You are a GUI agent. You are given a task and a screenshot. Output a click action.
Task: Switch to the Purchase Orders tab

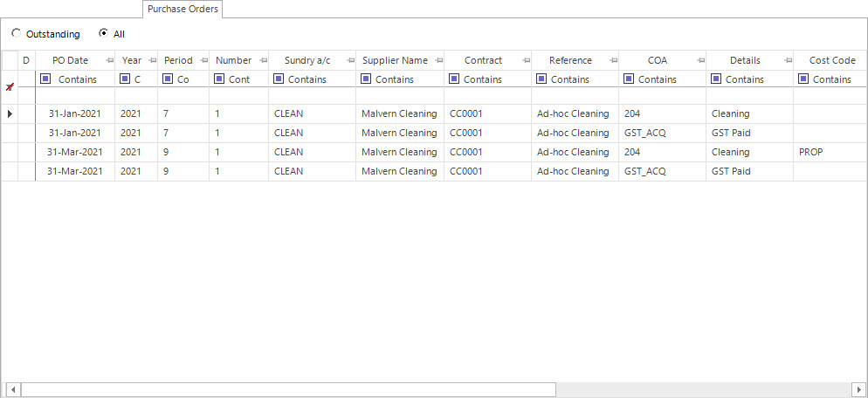(x=183, y=9)
